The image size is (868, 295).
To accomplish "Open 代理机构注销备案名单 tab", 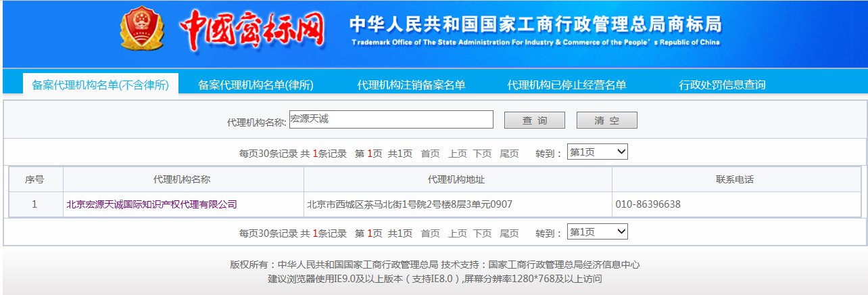I will click(411, 85).
